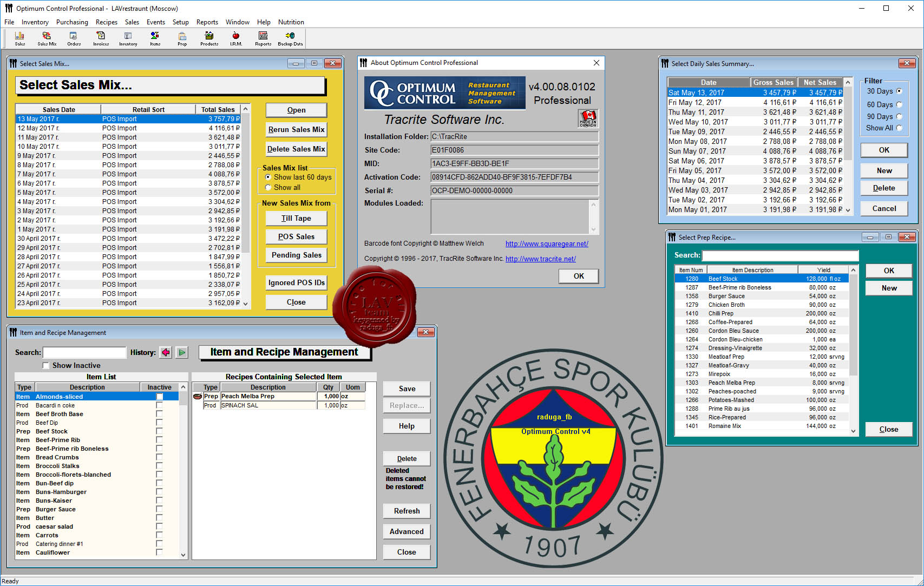924x586 pixels.
Task: Select the Show all sales mix option
Action: (x=268, y=187)
